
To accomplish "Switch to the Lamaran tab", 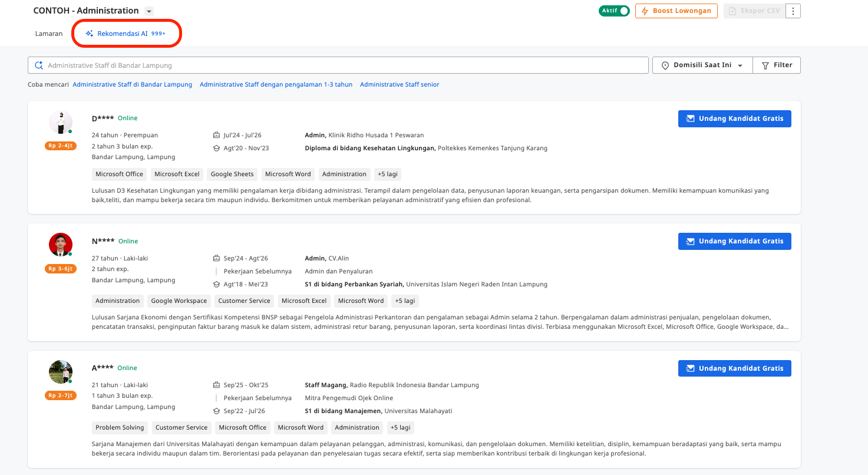I will 49,34.
